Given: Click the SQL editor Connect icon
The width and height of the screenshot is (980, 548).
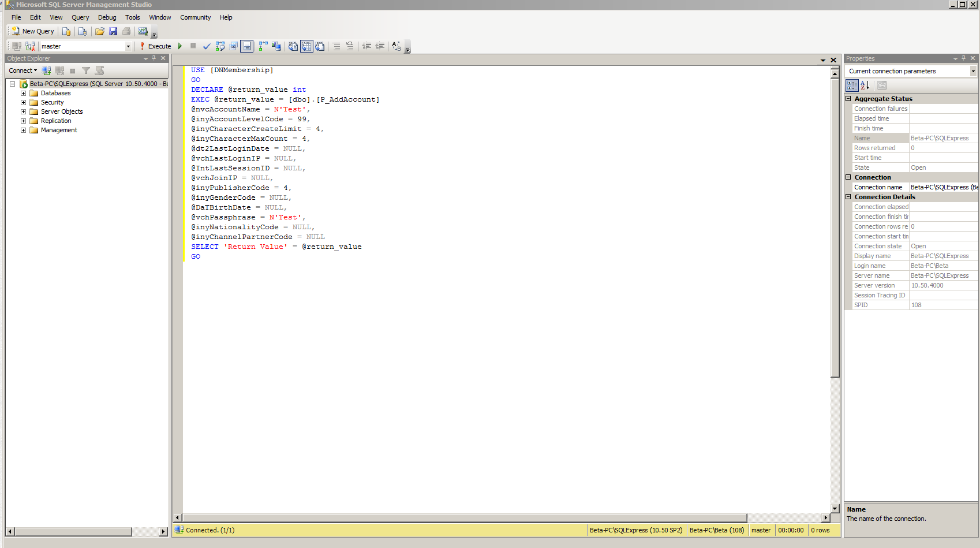Looking at the screenshot, I should pos(17,46).
